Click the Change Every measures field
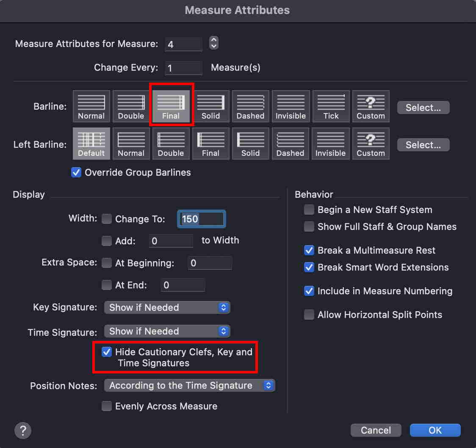This screenshot has height=448, width=476. 183,68
